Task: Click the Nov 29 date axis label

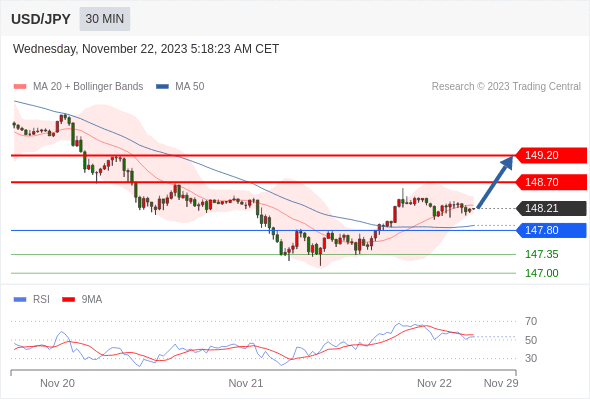Action: (501, 383)
